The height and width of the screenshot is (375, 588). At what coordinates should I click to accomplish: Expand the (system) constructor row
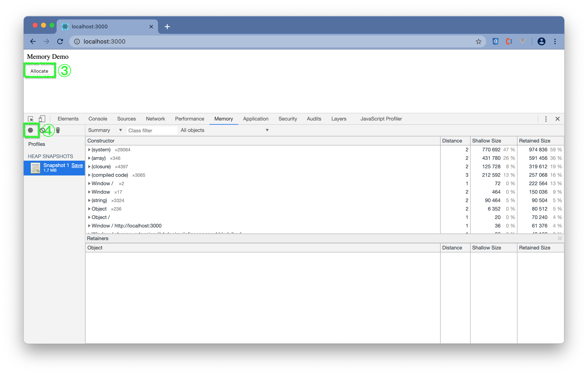pos(89,150)
